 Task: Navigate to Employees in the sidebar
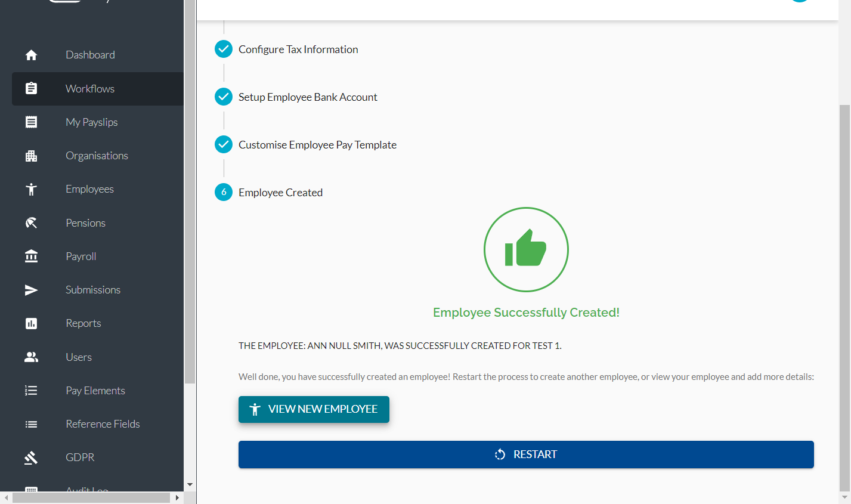click(98, 189)
